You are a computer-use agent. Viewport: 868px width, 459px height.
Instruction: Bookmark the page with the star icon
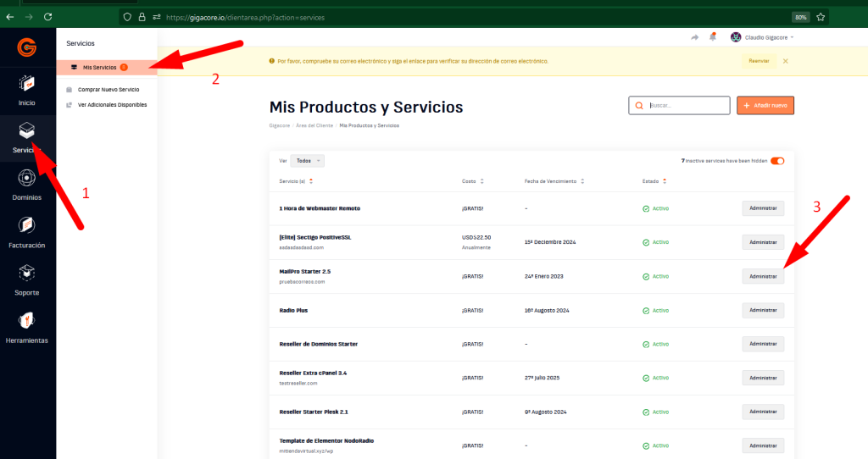pos(821,16)
